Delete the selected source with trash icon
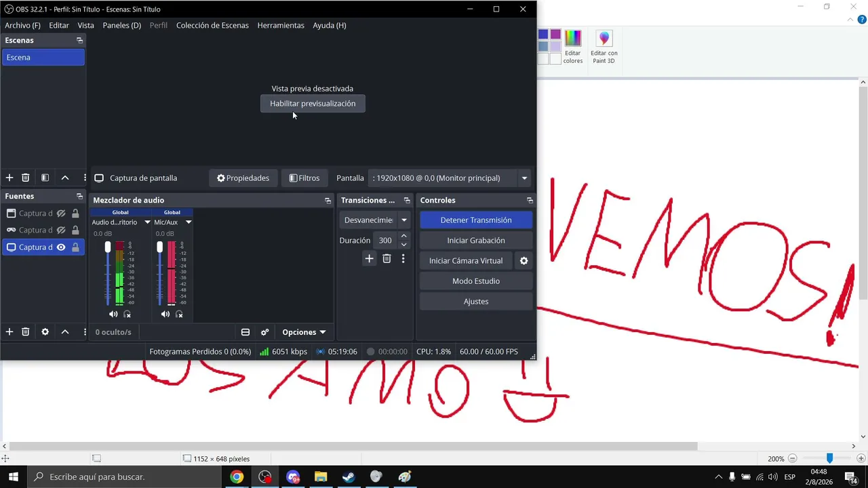The width and height of the screenshot is (868, 488). 25,331
